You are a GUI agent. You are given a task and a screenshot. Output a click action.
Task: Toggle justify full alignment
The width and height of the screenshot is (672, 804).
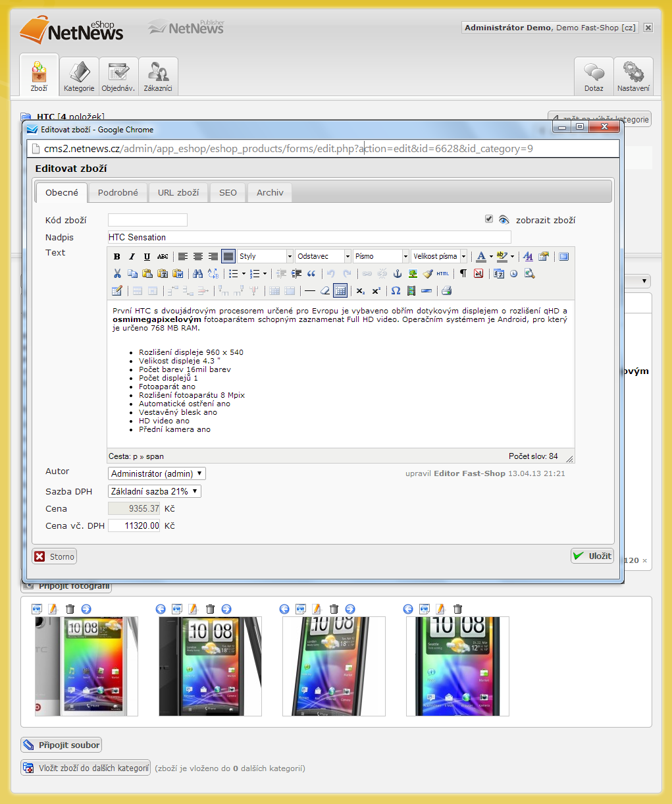228,256
